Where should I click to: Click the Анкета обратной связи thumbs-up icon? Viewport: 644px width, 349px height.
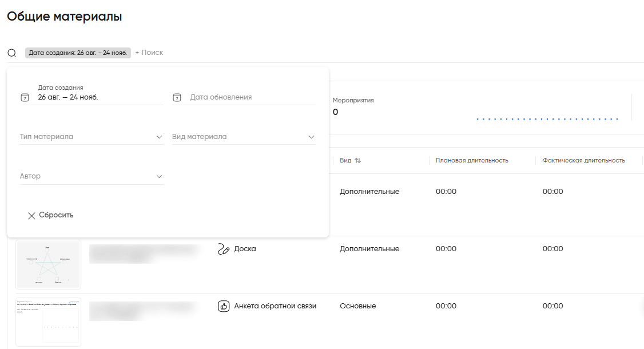coord(224,306)
